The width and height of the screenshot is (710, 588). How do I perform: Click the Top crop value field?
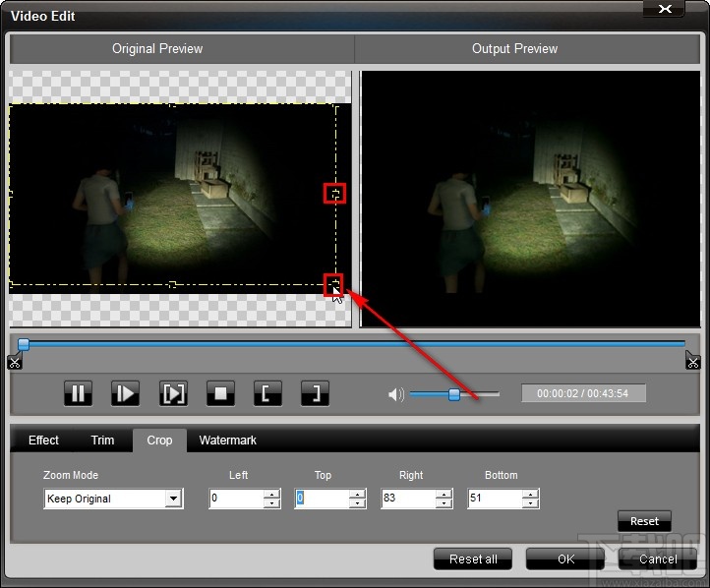click(x=322, y=498)
